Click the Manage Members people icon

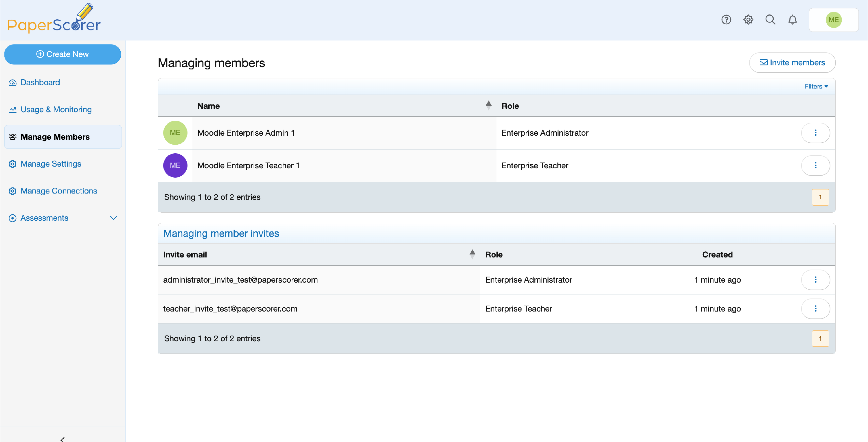12,137
